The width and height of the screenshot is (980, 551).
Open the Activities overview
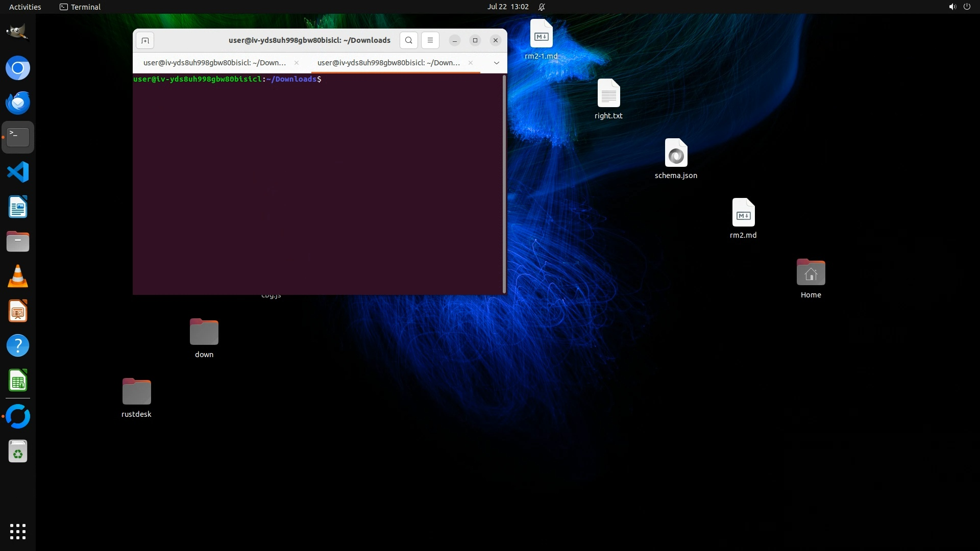tap(25, 7)
